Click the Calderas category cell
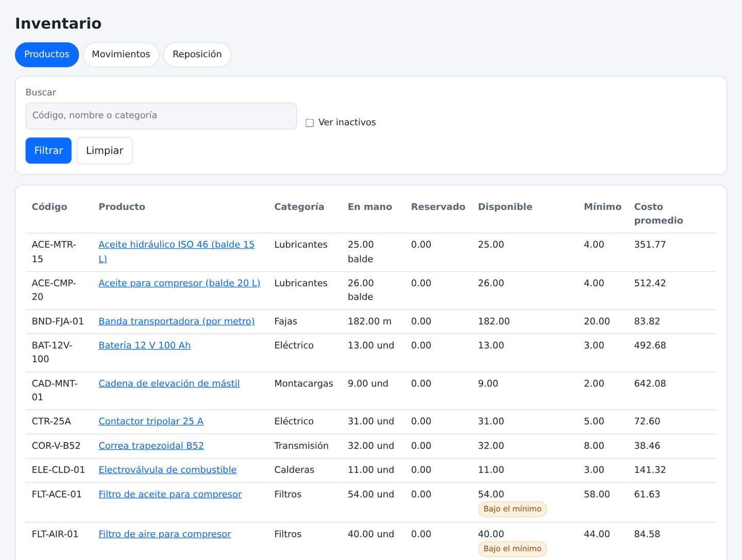Image resolution: width=742 pixels, height=560 pixels. click(x=294, y=470)
